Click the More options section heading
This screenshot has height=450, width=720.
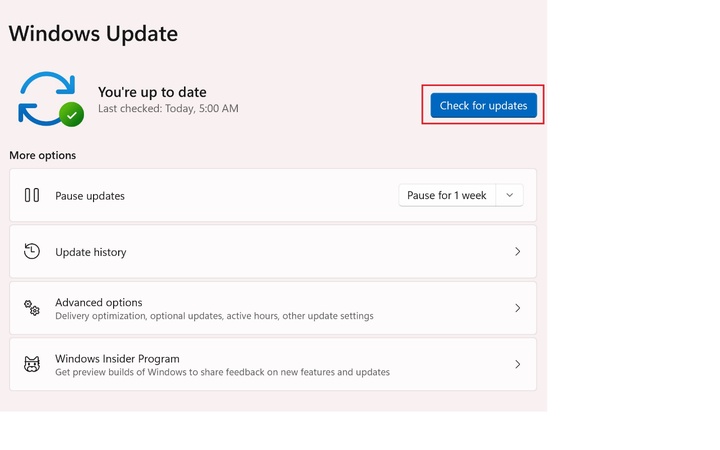click(x=42, y=155)
